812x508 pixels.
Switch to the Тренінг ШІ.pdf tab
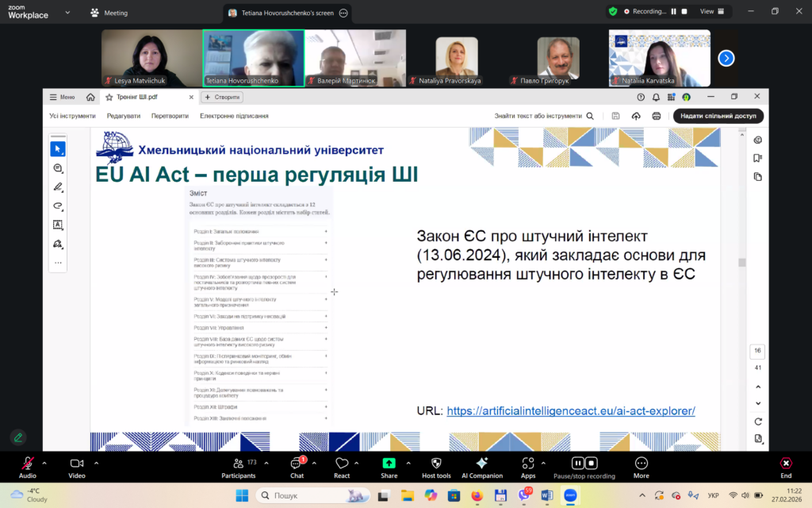click(x=143, y=97)
